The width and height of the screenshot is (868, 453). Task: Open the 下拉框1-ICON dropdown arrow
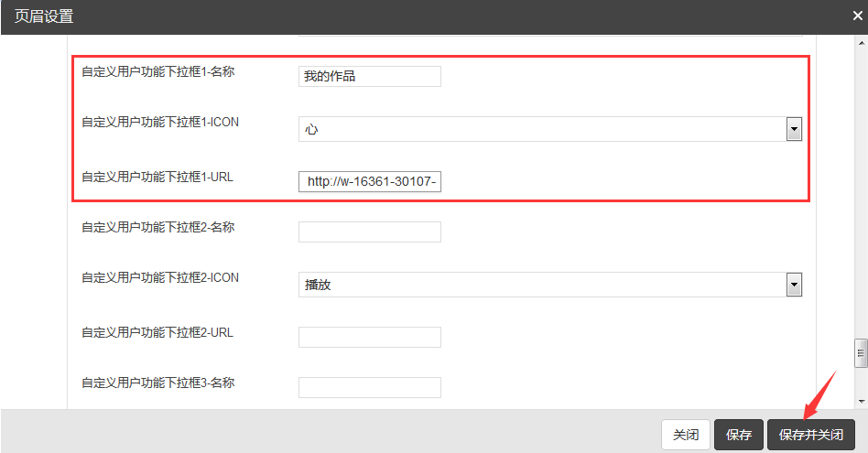795,129
